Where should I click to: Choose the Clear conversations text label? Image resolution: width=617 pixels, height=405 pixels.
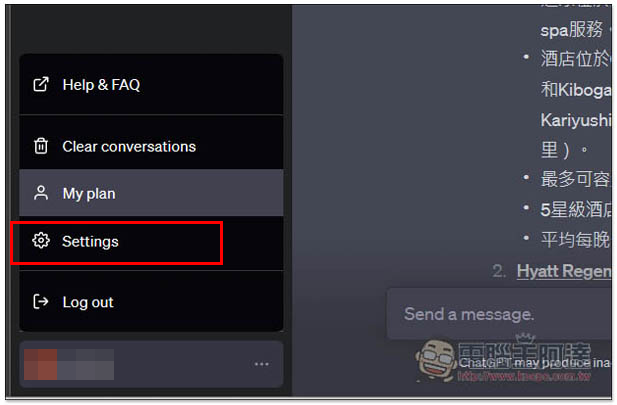pos(129,146)
